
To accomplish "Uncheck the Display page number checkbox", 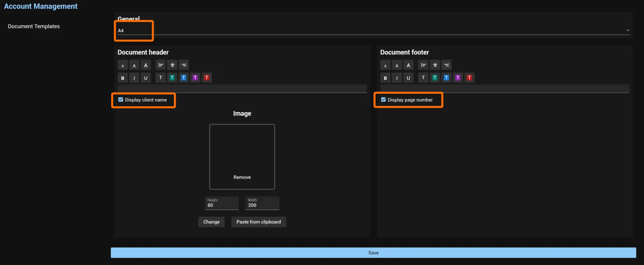I will pos(383,100).
